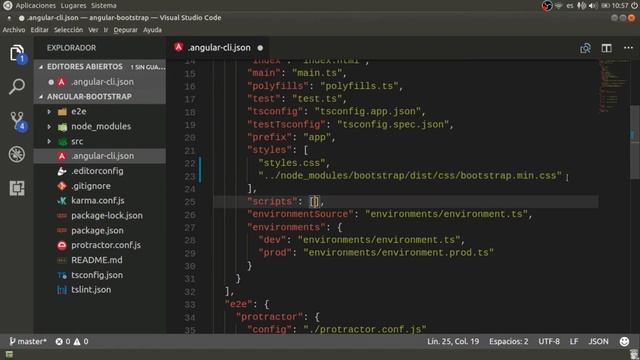Click the Ubuntu logo in top panel
The width and height of the screenshot is (640, 360).
tap(7, 5)
